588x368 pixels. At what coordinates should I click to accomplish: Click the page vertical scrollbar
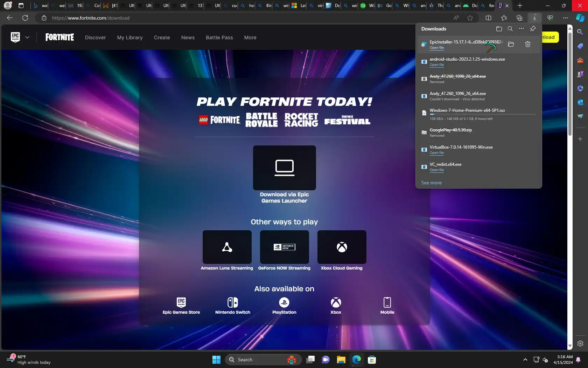(570, 84)
